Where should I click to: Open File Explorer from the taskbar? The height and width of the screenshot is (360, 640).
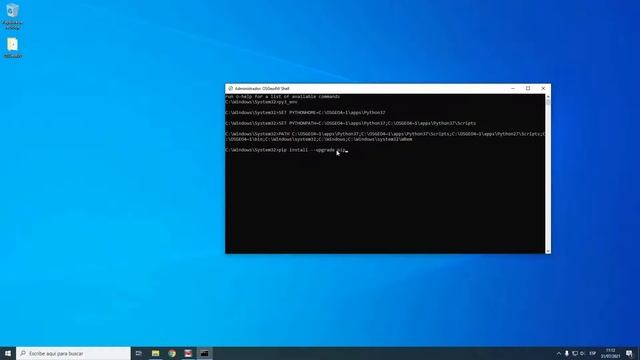156,353
